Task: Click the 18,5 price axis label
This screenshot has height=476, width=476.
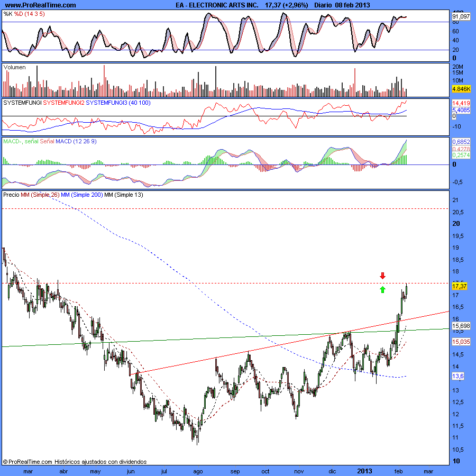Action: (x=458, y=260)
